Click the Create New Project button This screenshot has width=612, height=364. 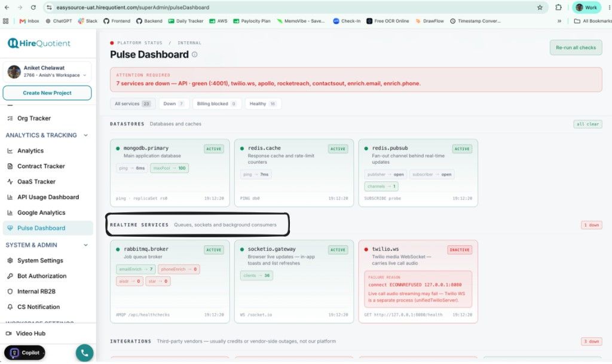[x=47, y=93]
